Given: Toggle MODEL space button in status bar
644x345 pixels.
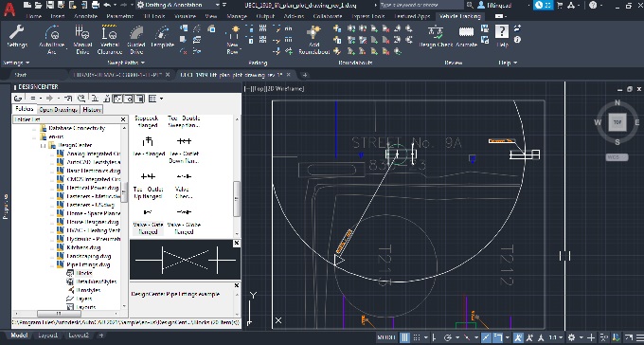Looking at the screenshot, I should point(386,337).
